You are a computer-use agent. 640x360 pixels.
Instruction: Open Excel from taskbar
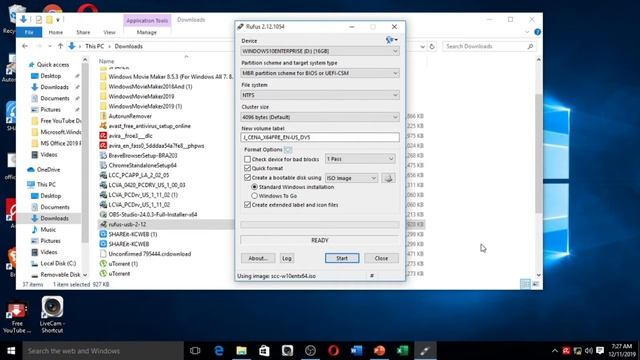point(402,351)
